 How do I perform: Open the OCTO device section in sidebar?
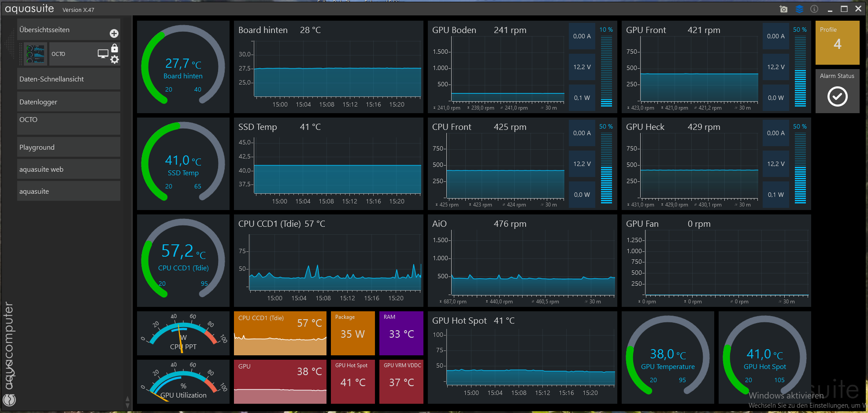click(x=69, y=124)
